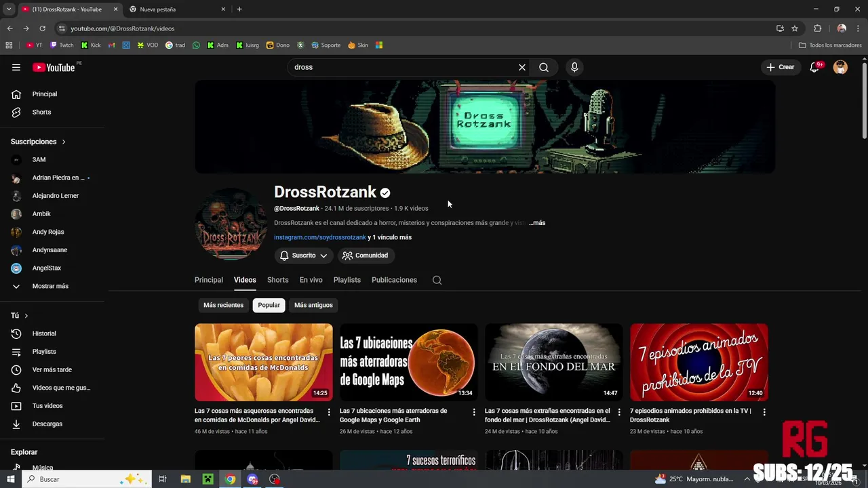Open the Kick bookmark
Viewport: 868px width, 488px height.
coord(91,45)
